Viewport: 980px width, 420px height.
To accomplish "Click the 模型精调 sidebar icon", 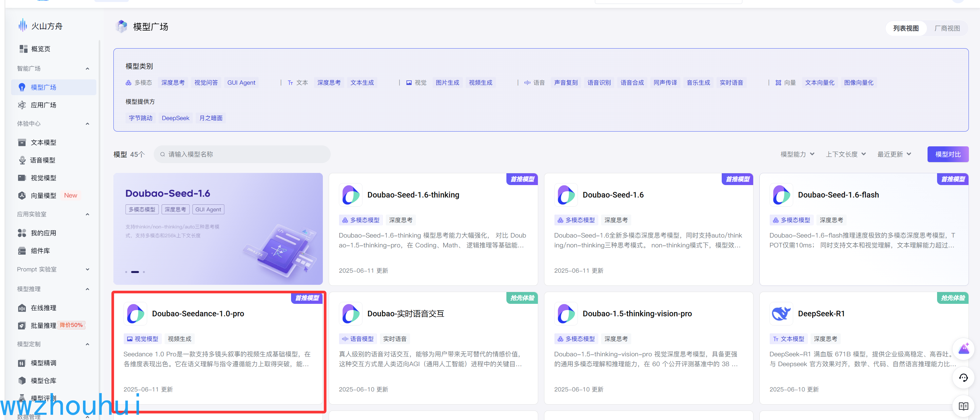I will [22, 363].
